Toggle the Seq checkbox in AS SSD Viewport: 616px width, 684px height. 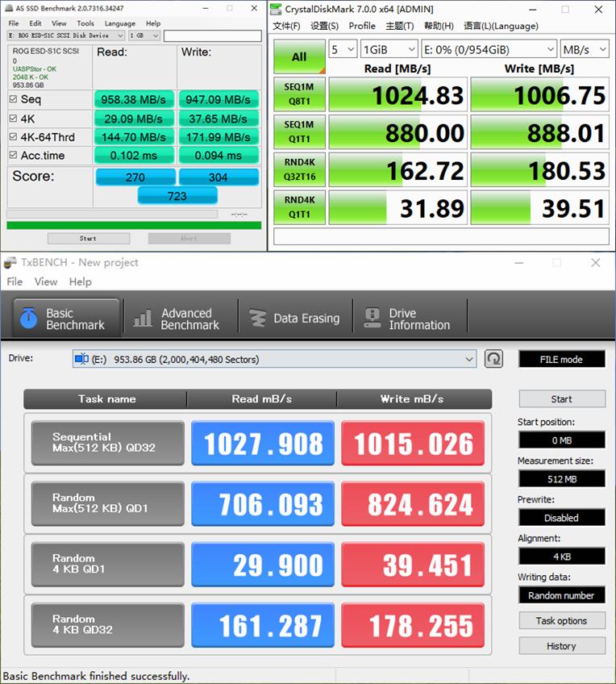coord(13,99)
